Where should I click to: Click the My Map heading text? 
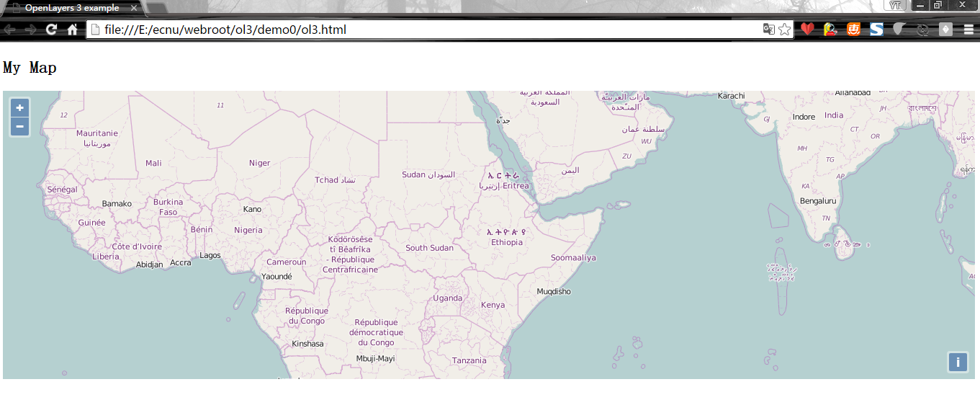(x=30, y=68)
